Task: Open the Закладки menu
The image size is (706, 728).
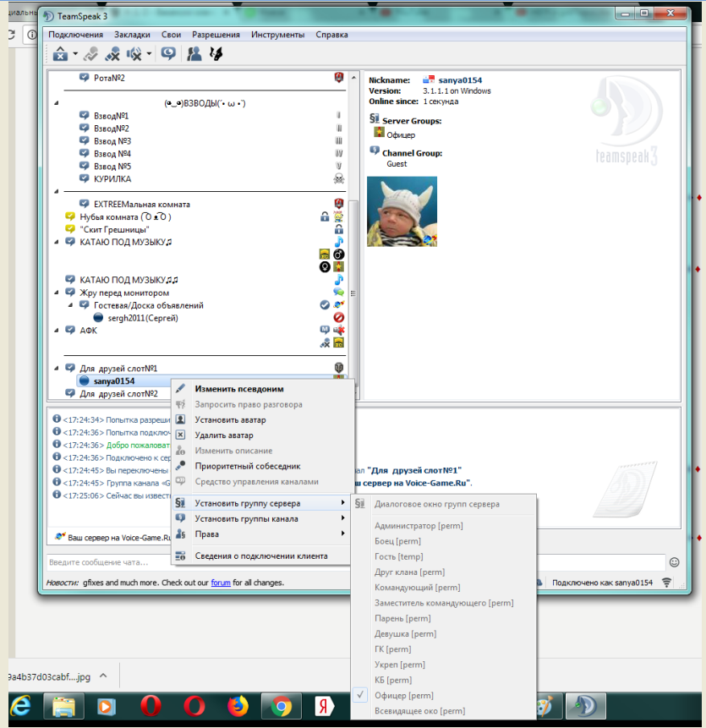Action: tap(132, 35)
